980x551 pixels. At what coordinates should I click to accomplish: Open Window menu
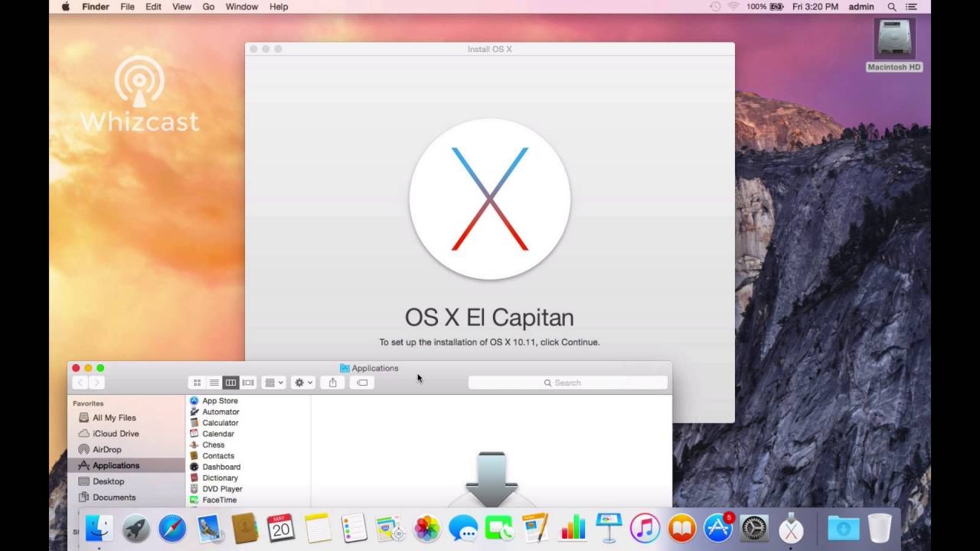coord(241,7)
